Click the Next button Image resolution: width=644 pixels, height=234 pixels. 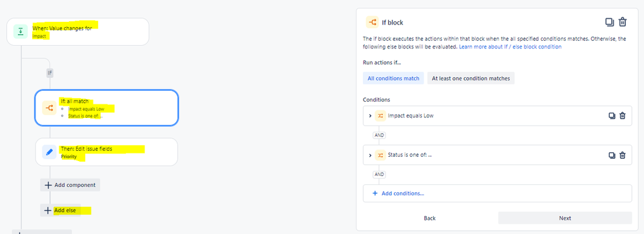click(x=565, y=218)
